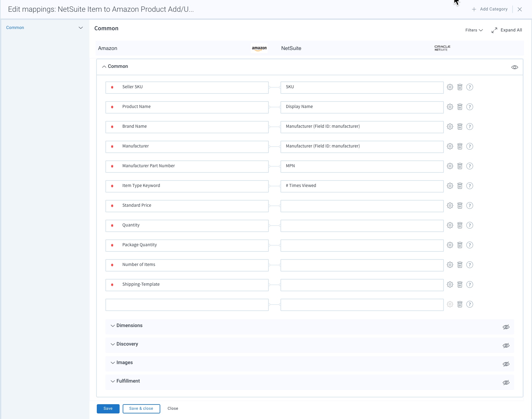
Task: Click NetSuite field mapped to Brand Name
Action: click(362, 127)
